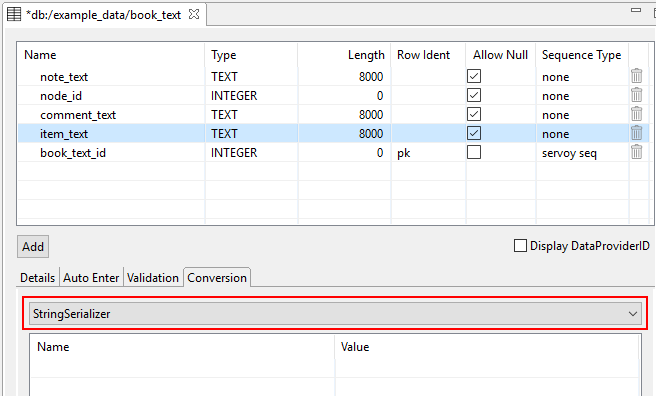Viewport: 656px width, 396px height.
Task: Click Sequence Type none of comment_text
Action: click(x=556, y=115)
